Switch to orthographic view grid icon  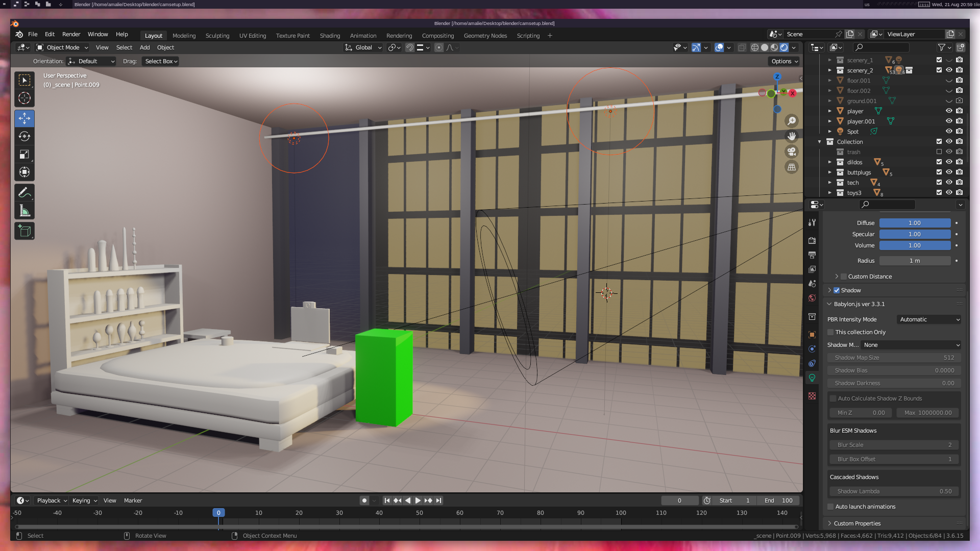pyautogui.click(x=792, y=167)
